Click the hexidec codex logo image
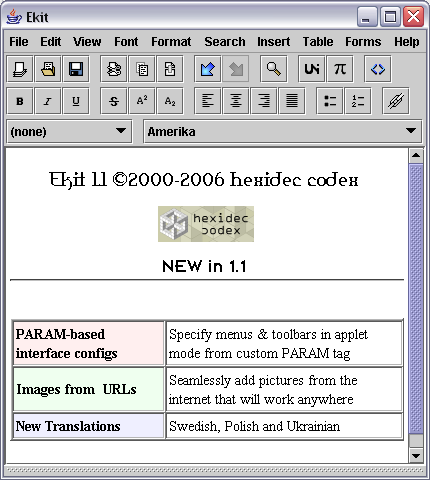 coord(206,224)
